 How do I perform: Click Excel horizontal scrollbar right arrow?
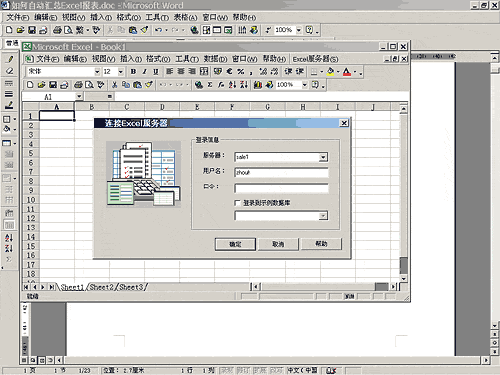click(393, 287)
